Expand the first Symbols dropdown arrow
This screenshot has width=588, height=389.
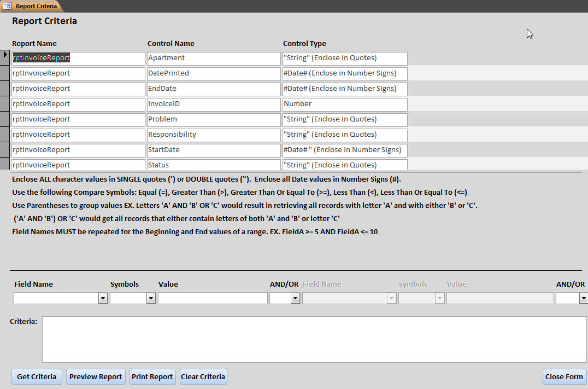tap(151, 298)
